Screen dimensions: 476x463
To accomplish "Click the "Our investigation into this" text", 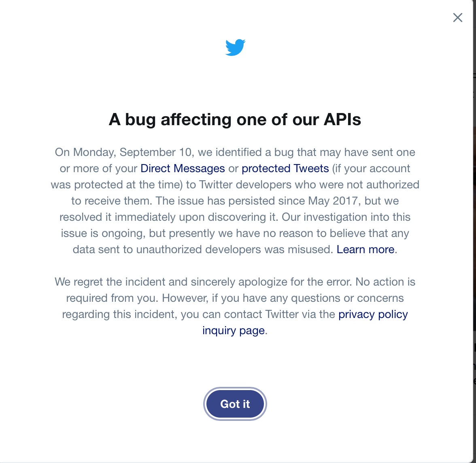I will [x=346, y=217].
